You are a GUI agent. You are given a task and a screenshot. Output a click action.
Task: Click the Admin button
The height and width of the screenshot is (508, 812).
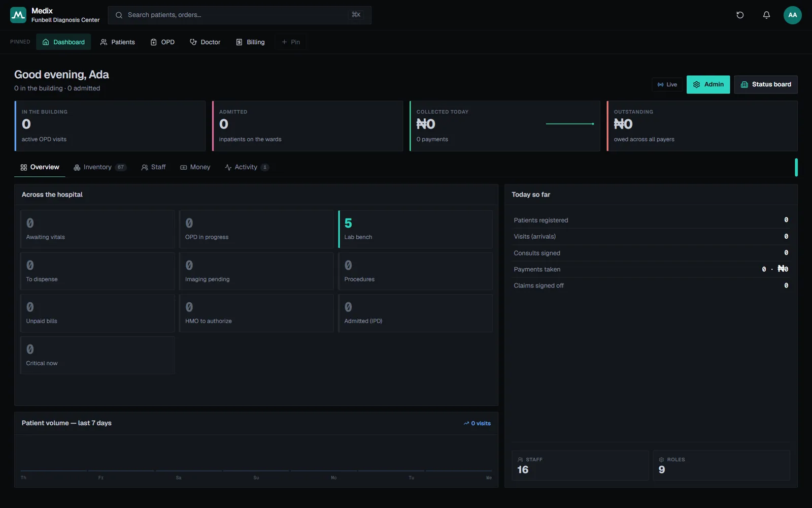pos(708,84)
